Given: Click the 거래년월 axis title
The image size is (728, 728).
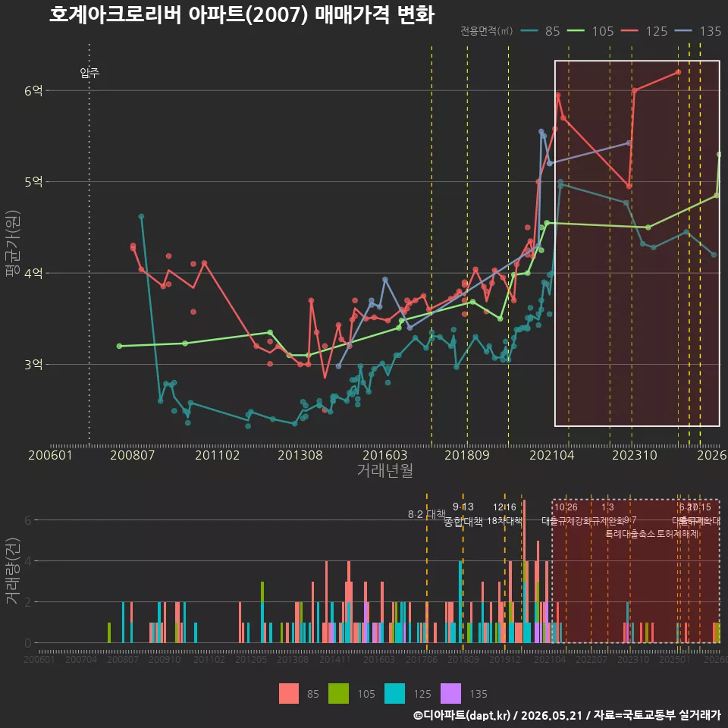Looking at the screenshot, I should point(385,470).
